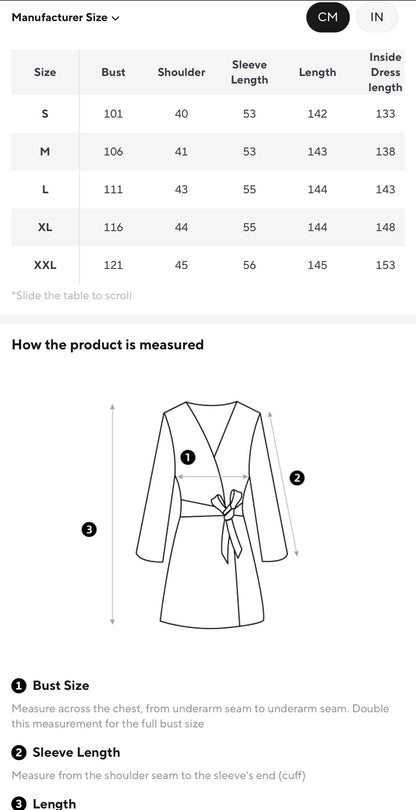Click the Bust Size section heading

click(x=61, y=686)
